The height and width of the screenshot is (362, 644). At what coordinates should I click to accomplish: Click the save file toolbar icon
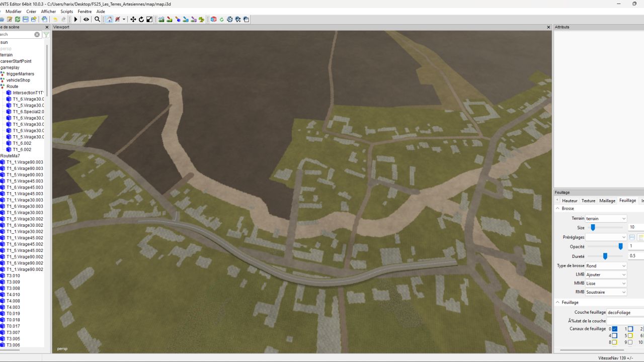(x=26, y=20)
